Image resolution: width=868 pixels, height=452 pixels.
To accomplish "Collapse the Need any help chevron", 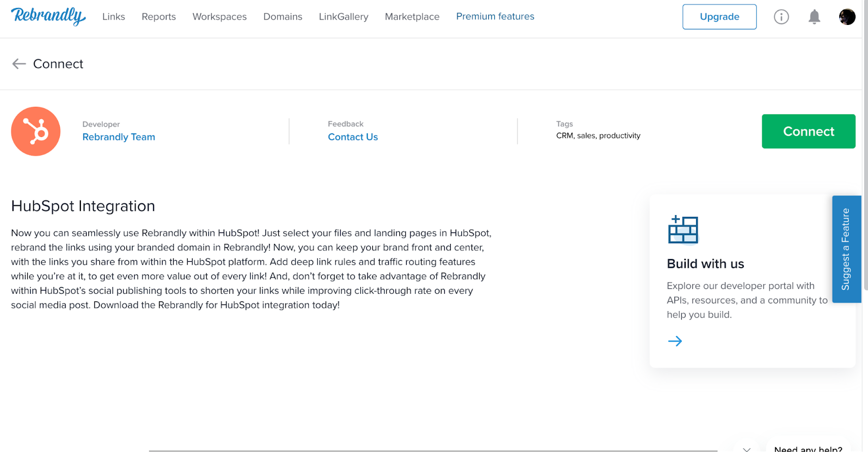I will coord(746,449).
